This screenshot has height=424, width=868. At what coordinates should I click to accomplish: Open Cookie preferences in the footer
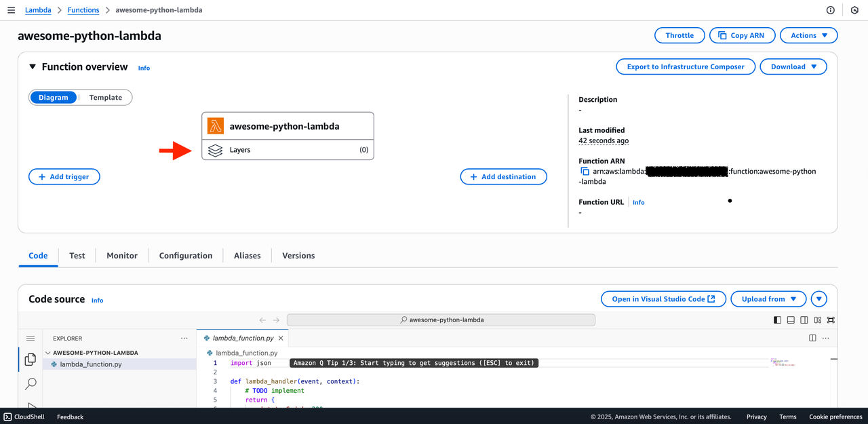coord(835,417)
